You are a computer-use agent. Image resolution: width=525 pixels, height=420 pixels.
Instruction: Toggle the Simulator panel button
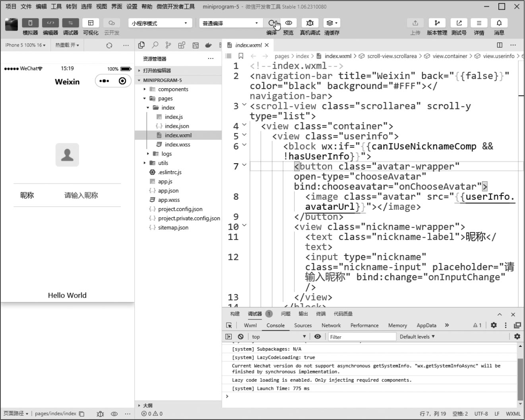coord(30,23)
